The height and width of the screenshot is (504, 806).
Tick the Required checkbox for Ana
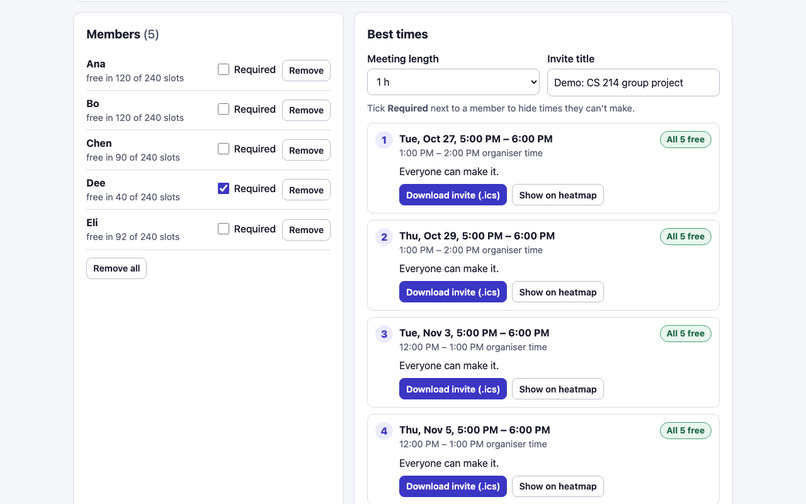(x=223, y=69)
